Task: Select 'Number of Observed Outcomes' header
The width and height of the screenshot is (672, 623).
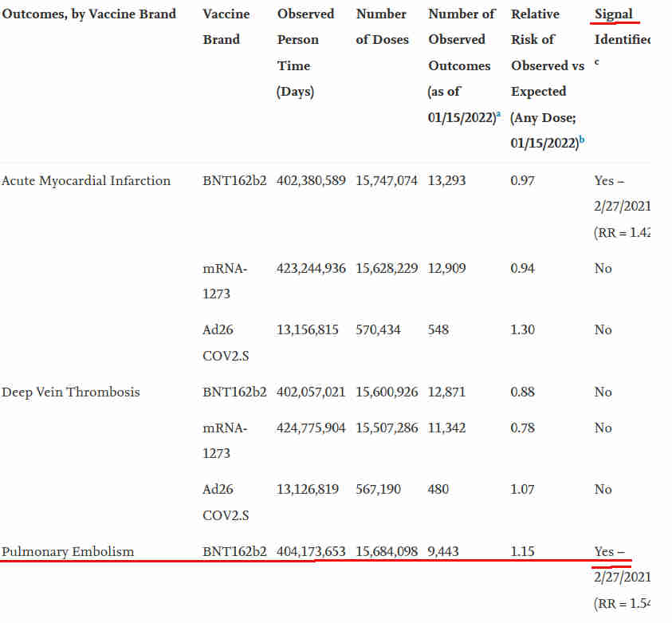Action: coord(463,65)
